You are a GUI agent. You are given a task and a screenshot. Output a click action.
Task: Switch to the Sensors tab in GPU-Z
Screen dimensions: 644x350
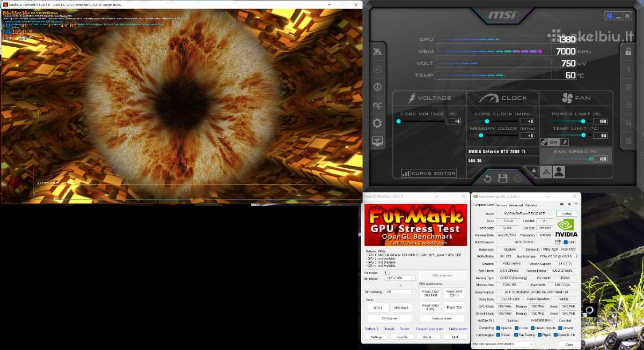point(501,205)
